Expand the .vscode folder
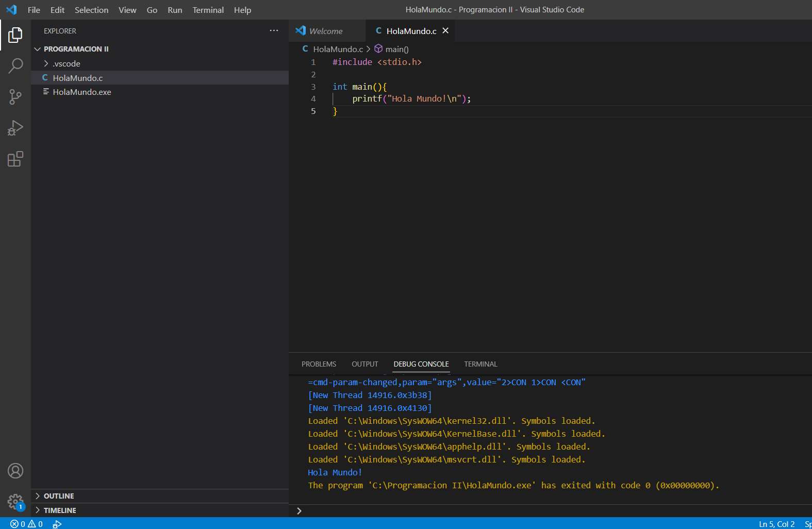812x529 pixels. pos(66,63)
